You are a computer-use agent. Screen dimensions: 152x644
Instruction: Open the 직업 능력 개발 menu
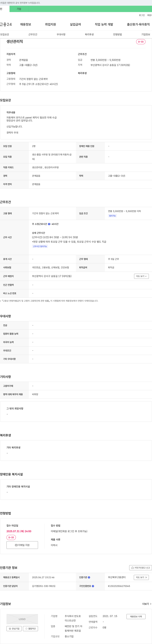[x=104, y=24]
